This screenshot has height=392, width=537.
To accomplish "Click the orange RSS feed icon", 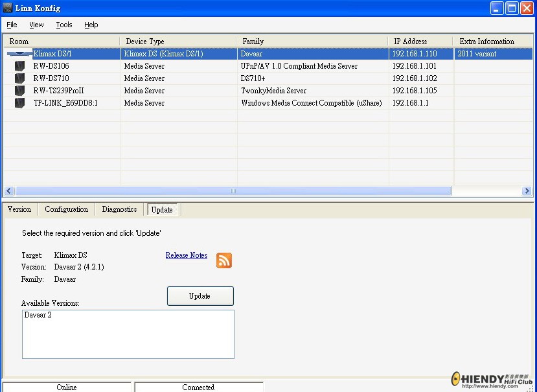I will 224,260.
